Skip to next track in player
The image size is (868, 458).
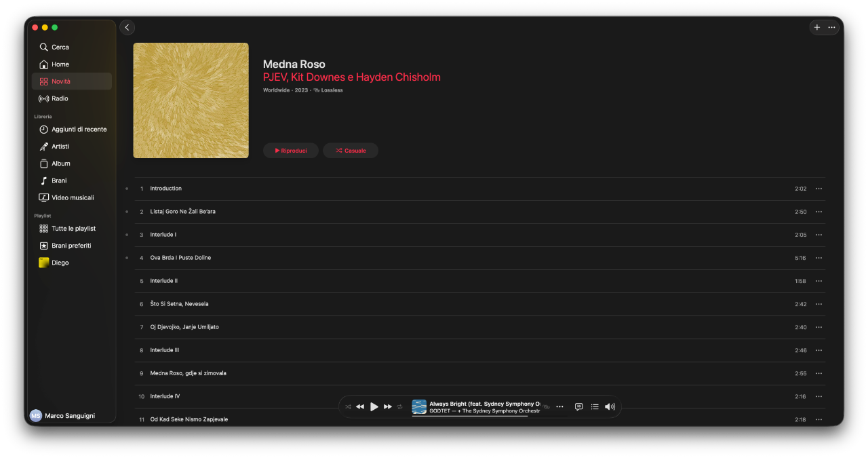click(388, 406)
